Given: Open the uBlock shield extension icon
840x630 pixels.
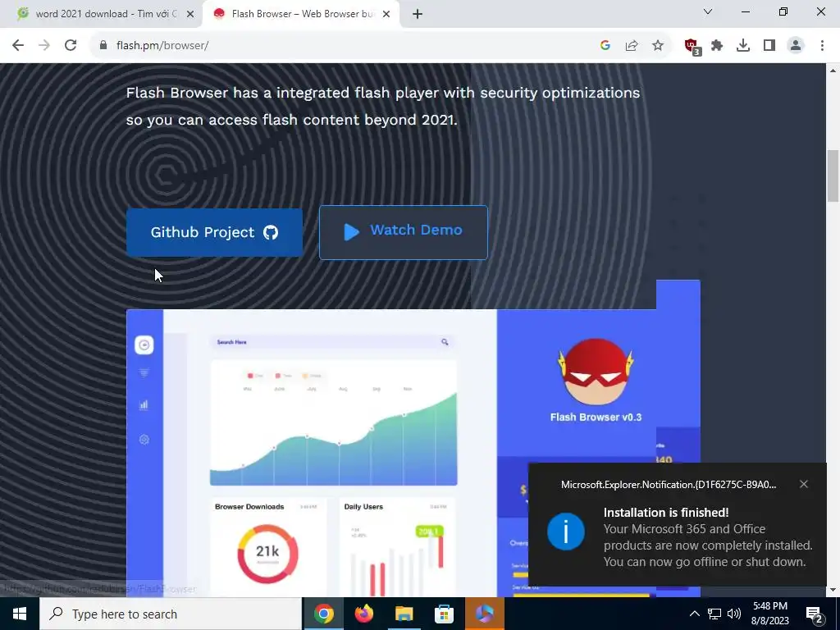Looking at the screenshot, I should pos(692,47).
